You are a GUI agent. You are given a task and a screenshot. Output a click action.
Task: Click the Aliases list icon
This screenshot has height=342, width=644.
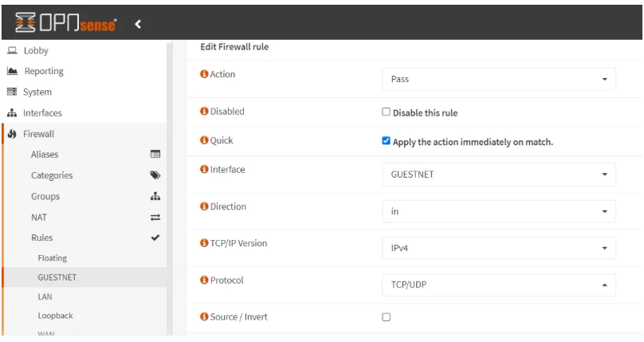[156, 153]
